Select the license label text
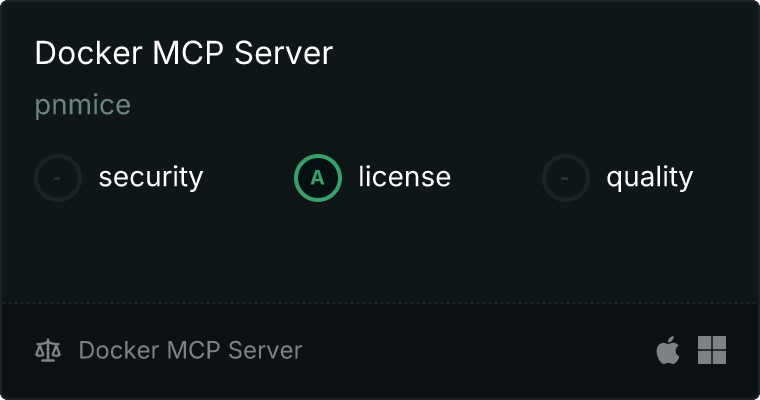 tap(405, 176)
